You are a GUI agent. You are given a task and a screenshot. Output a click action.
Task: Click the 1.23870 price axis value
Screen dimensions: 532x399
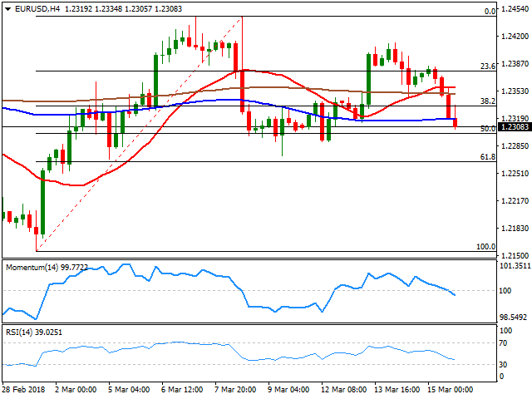coord(515,64)
